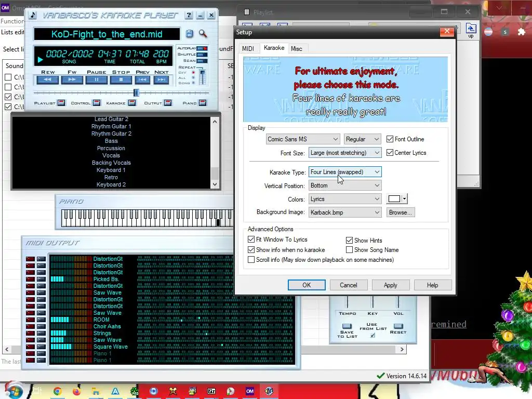Click the red mute button for Choir Aahs channel
The width and height of the screenshot is (532, 399).
(x=30, y=326)
